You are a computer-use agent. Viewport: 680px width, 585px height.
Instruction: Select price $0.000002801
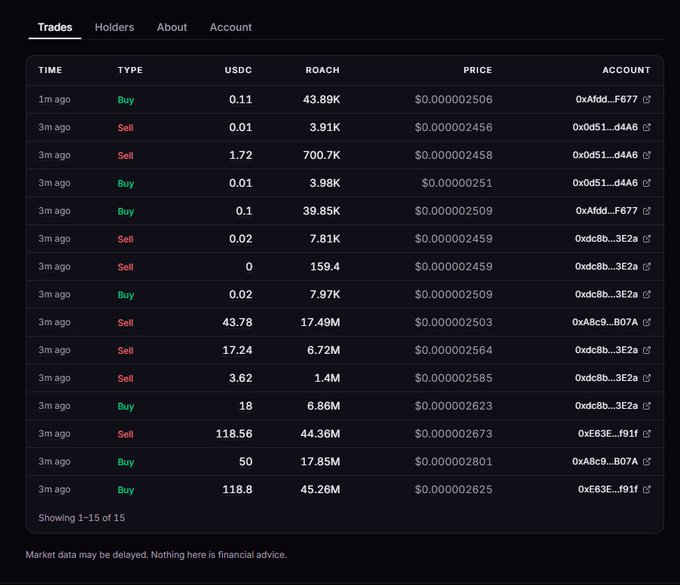454,461
